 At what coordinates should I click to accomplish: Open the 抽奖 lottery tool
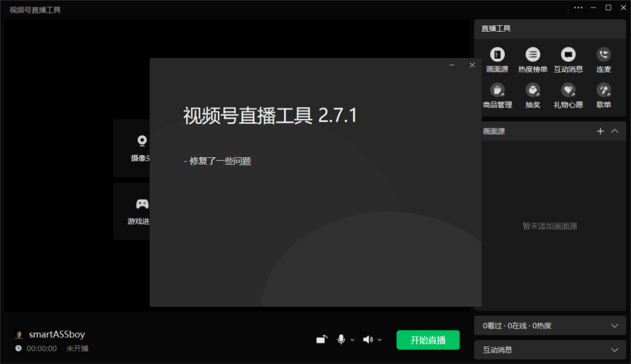[x=532, y=91]
